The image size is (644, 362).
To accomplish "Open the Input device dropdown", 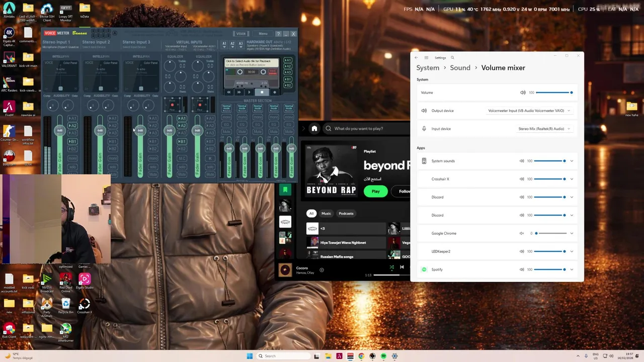I will coord(544,129).
